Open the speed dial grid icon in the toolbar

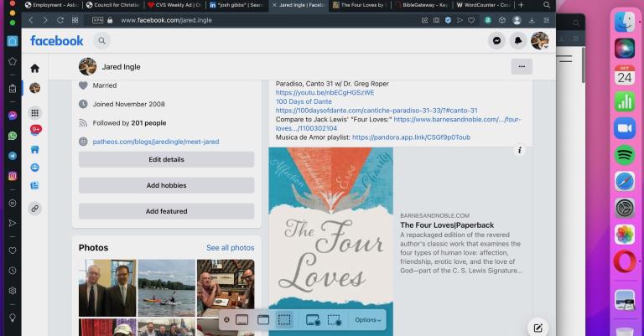coord(75,20)
